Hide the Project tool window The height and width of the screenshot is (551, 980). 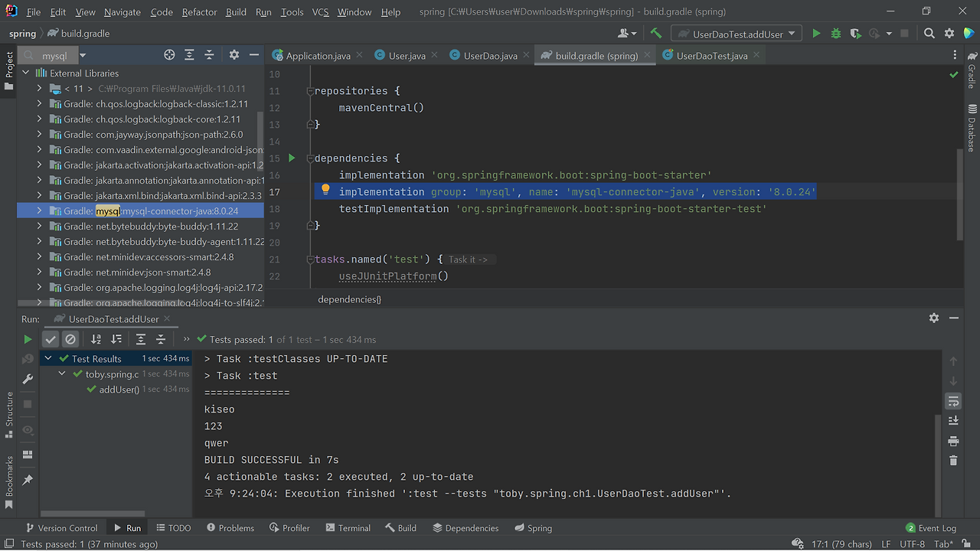254,55
